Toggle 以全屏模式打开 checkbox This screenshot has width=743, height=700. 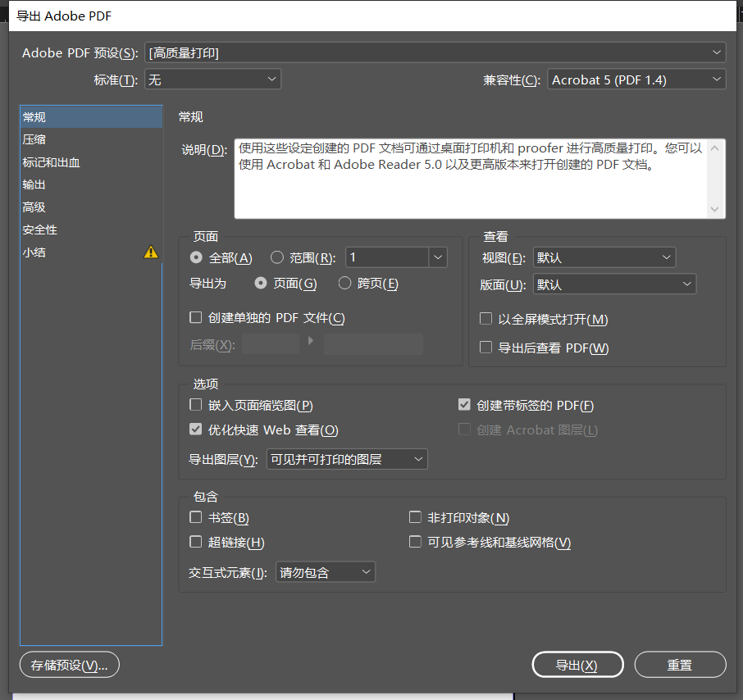click(x=485, y=319)
